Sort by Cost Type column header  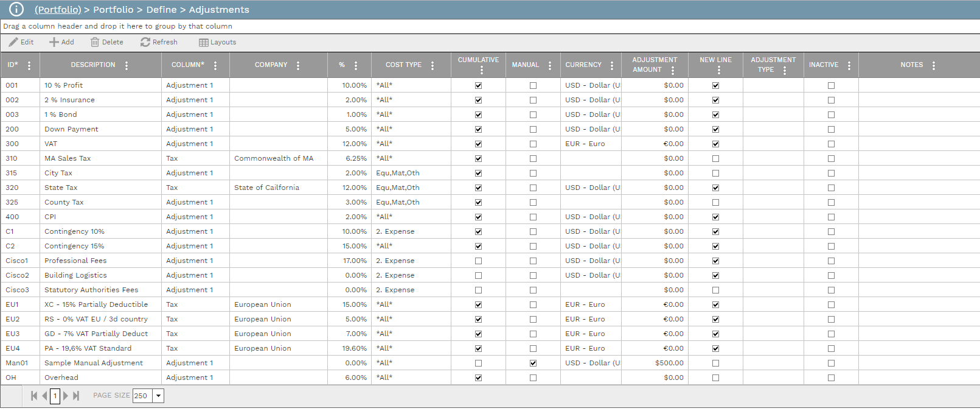click(403, 65)
